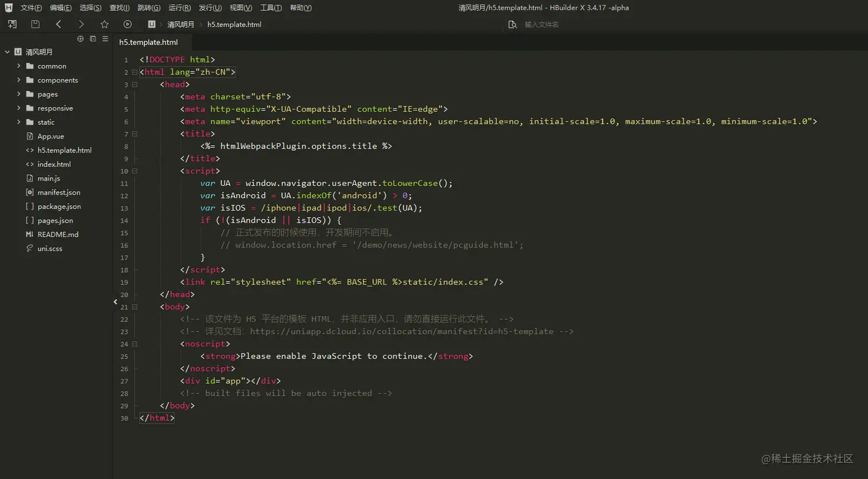This screenshot has height=479, width=868.
Task: Fold the body block at line 21
Action: (x=135, y=307)
